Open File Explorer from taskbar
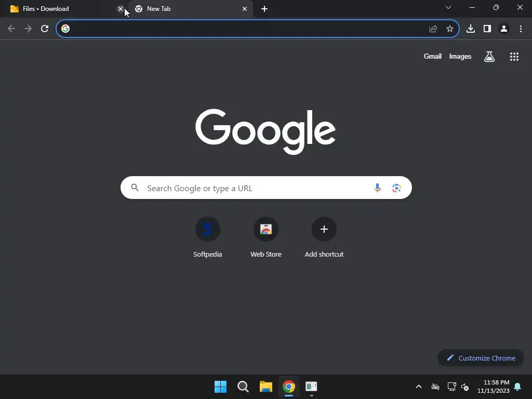The image size is (532, 399). 266,387
